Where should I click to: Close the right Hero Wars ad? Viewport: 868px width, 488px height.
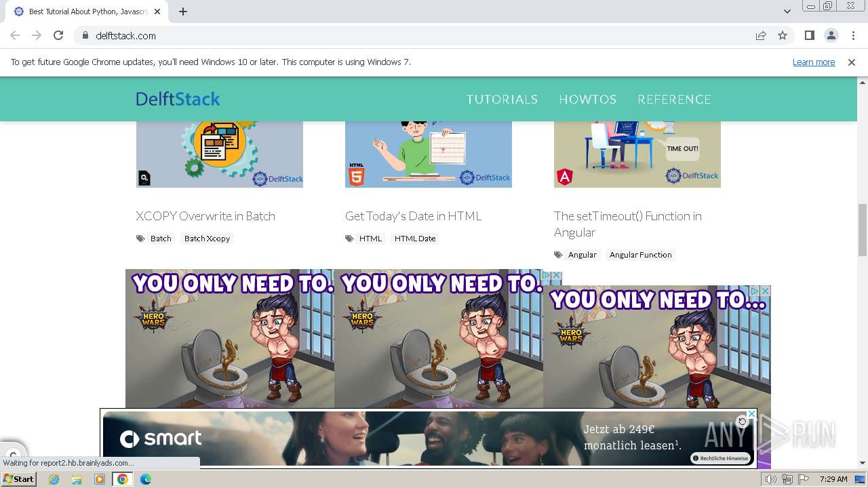[765, 291]
